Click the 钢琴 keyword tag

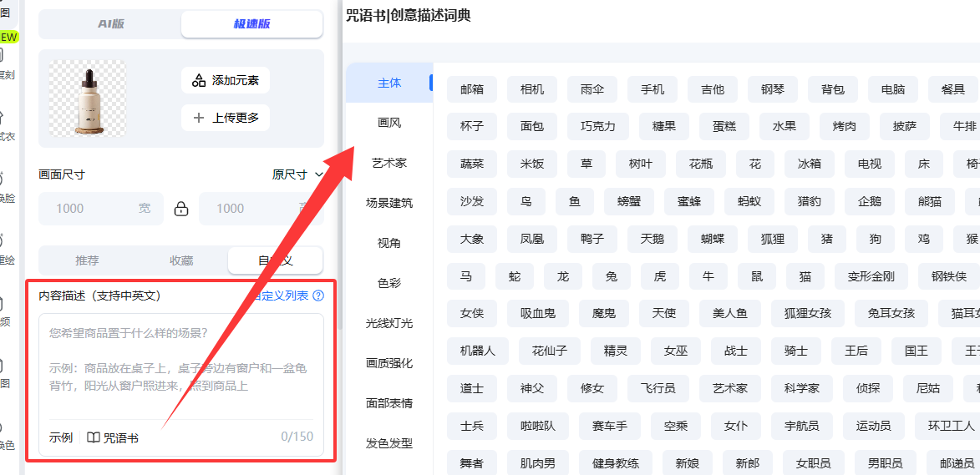coord(773,89)
